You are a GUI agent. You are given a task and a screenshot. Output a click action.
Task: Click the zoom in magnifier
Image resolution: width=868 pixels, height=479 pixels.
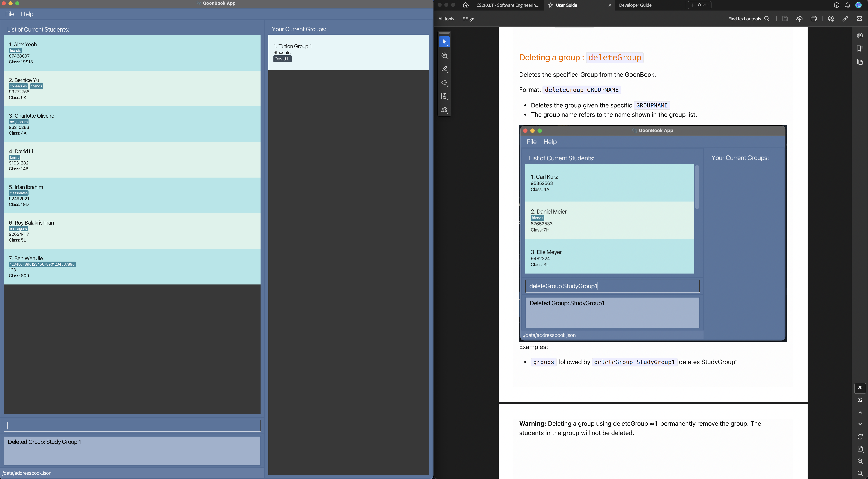click(x=860, y=461)
